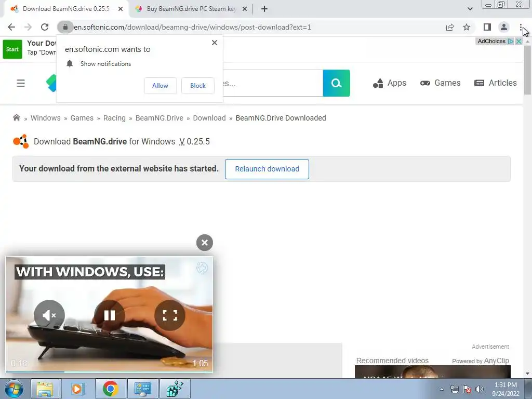Open Windows Explorer from the taskbar
This screenshot has height=399, width=532.
click(x=45, y=389)
